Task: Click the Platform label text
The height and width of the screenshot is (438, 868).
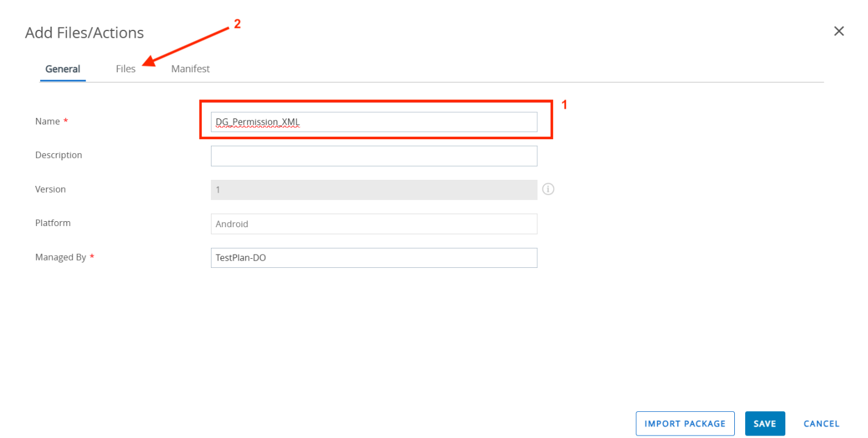Action: point(53,223)
